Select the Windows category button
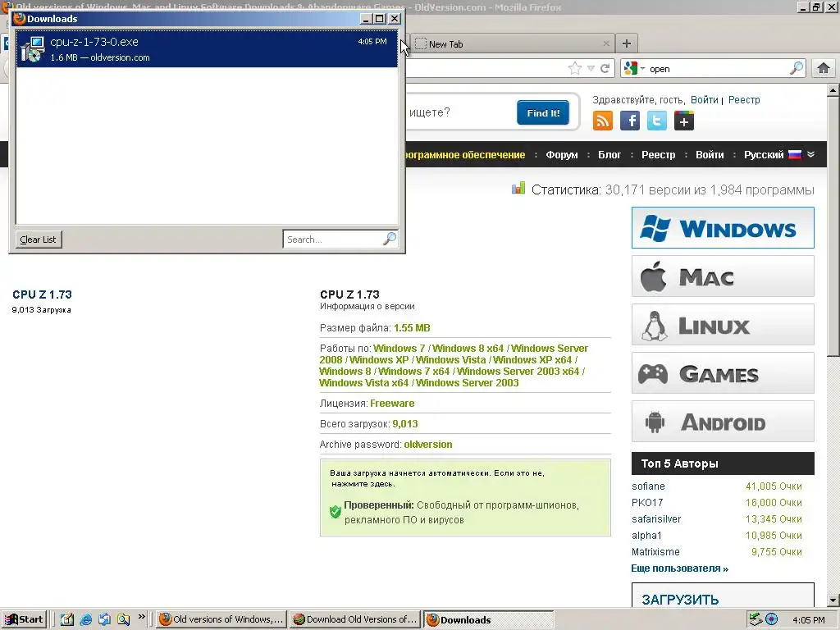This screenshot has width=840, height=630. [723, 228]
